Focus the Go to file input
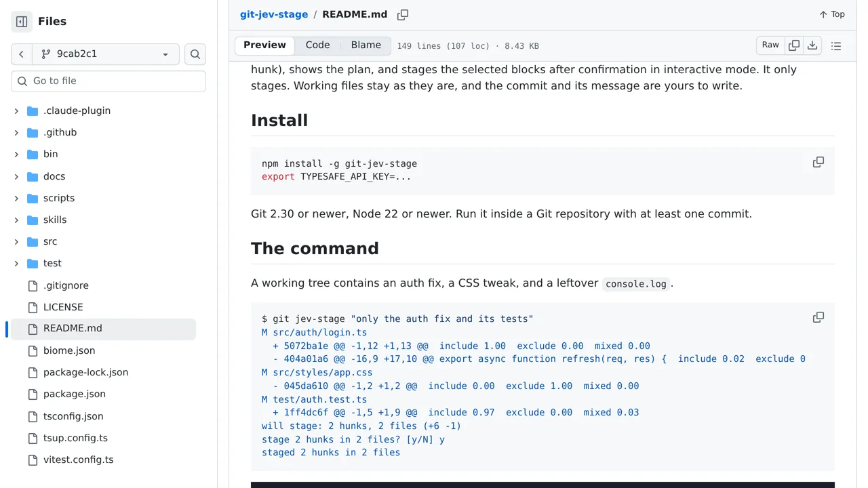868x488 pixels. click(x=108, y=81)
